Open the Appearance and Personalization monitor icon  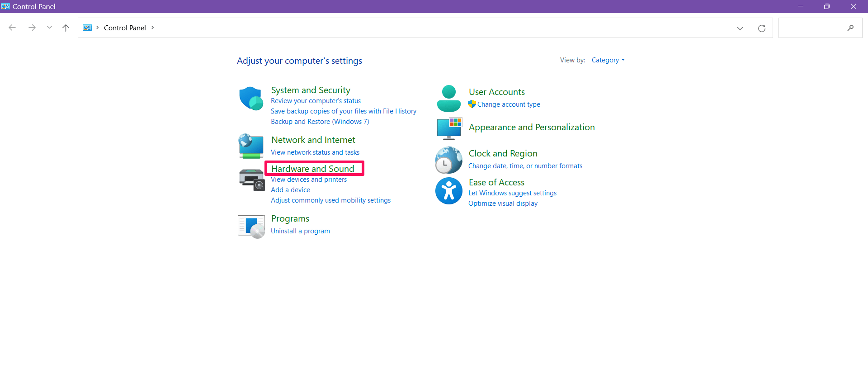coord(449,128)
